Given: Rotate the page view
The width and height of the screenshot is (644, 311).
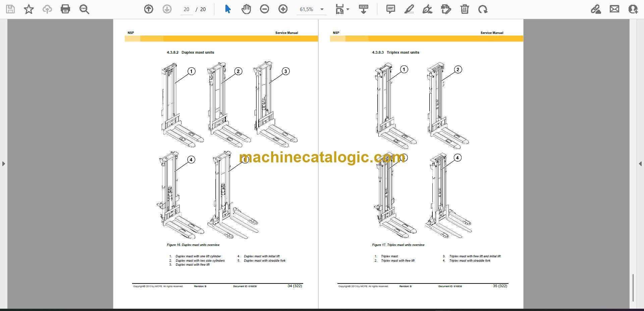Looking at the screenshot, I should [x=483, y=9].
